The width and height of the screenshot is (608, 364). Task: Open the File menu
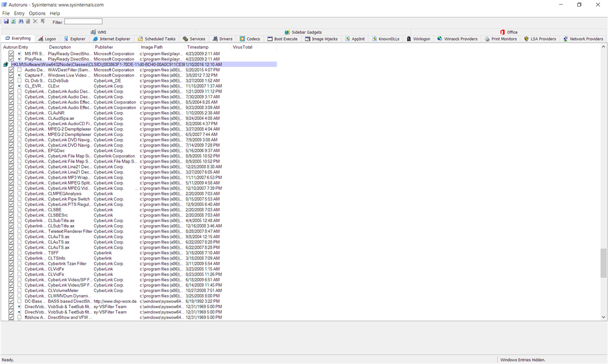(x=6, y=13)
